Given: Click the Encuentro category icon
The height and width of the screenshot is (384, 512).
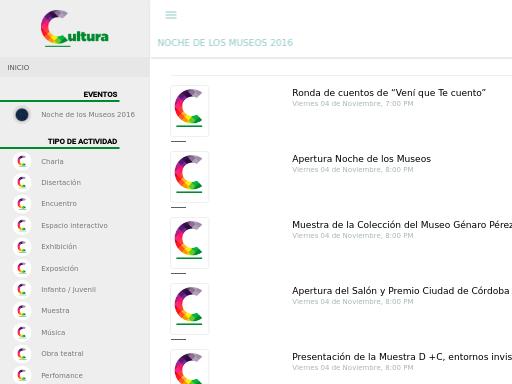Looking at the screenshot, I should pyautogui.click(x=22, y=204).
